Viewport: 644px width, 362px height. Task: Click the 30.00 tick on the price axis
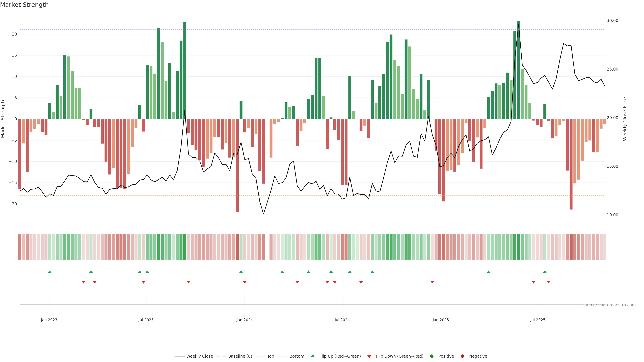[612, 20]
